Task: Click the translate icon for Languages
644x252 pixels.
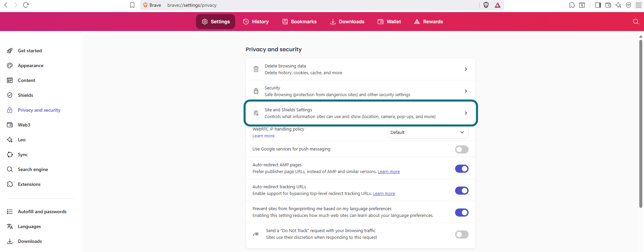Action: [10, 226]
